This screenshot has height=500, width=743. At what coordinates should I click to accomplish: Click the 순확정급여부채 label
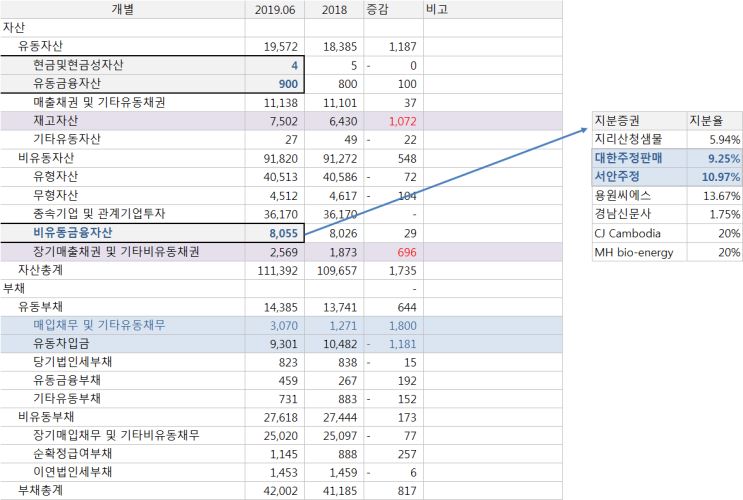click(x=72, y=454)
